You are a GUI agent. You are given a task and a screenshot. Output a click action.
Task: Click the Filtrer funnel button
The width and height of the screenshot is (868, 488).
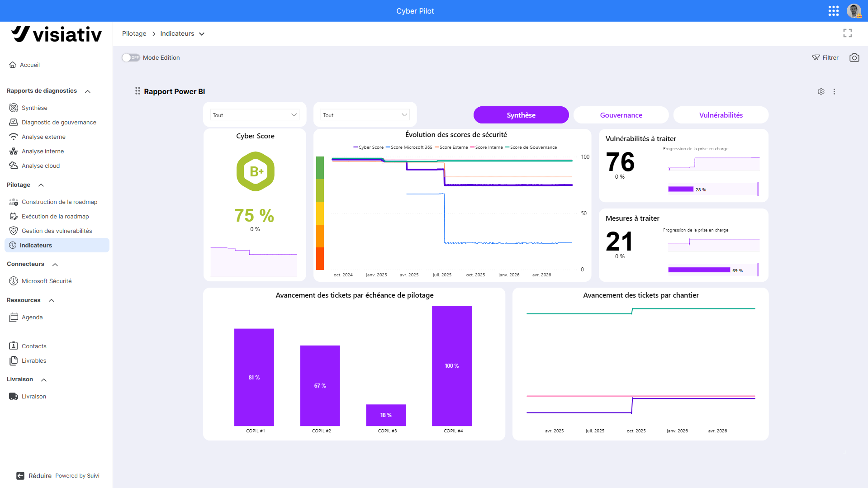[825, 57]
